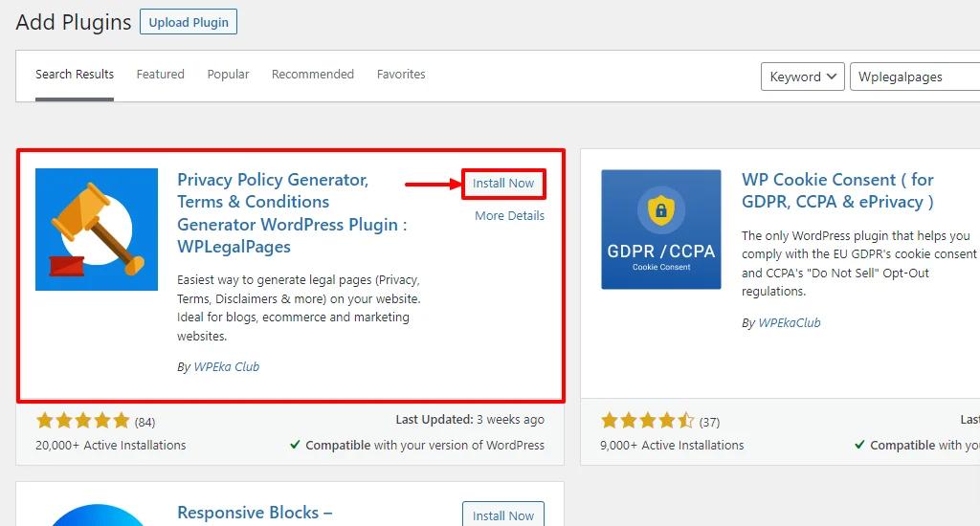Click the 'Last Updated: 3 weeks ago' text
Viewport: 980px width, 526px height.
[469, 420]
